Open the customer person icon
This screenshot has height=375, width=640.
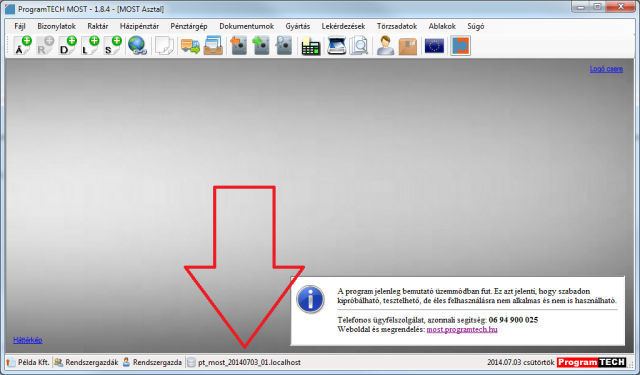pyautogui.click(x=385, y=45)
